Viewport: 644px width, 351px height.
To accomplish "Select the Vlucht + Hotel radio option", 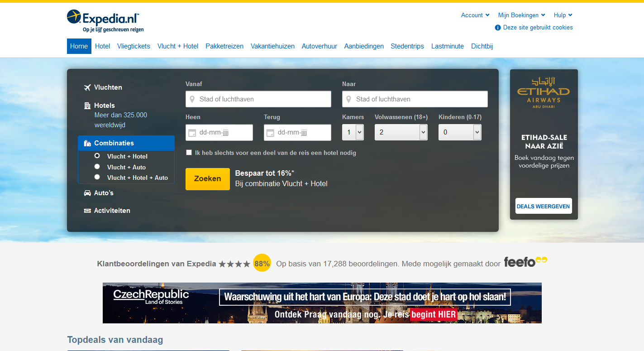I will tap(97, 156).
